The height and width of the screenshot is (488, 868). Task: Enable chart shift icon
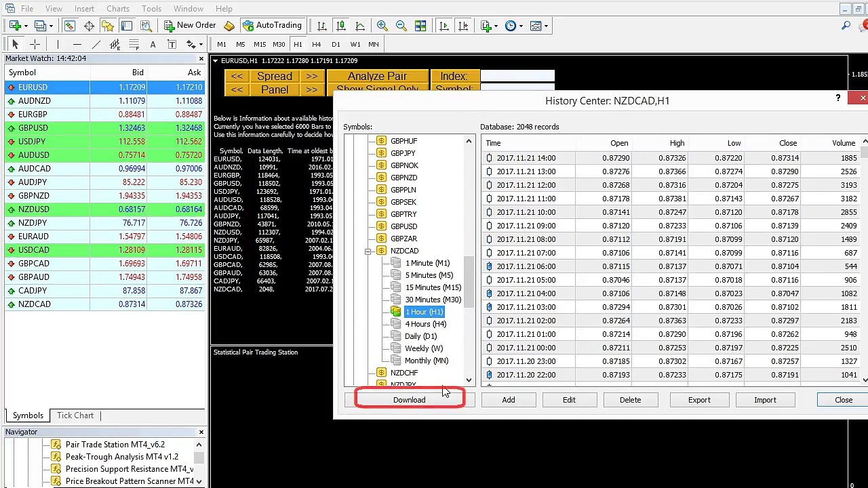[462, 26]
